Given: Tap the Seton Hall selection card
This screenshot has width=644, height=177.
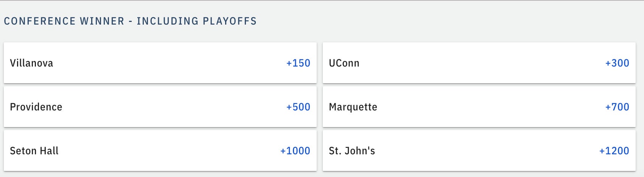Looking at the screenshot, I should pyautogui.click(x=160, y=151).
